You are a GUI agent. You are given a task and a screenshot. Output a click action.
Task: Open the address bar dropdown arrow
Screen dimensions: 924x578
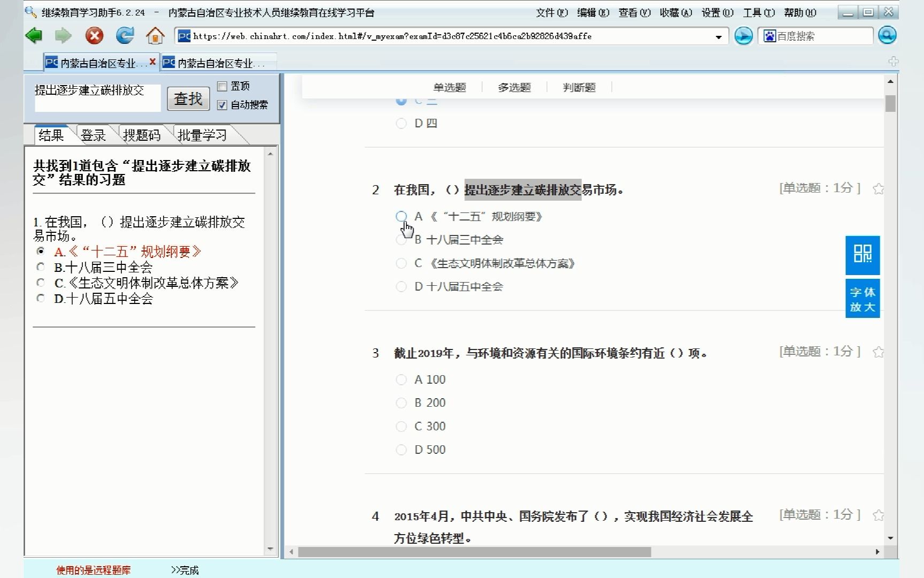[x=719, y=36]
